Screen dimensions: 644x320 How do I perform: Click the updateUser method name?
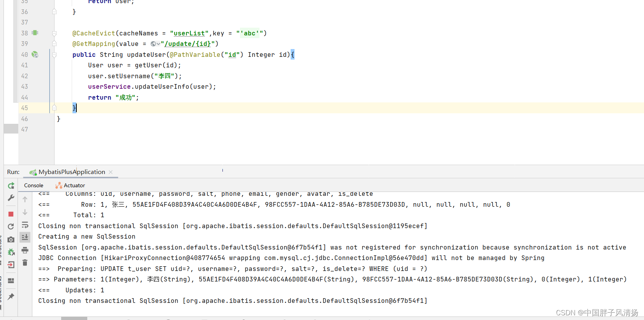pos(146,55)
